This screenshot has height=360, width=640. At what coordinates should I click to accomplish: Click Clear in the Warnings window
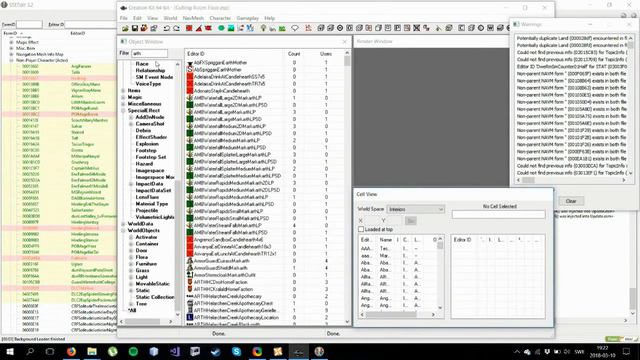tap(571, 201)
